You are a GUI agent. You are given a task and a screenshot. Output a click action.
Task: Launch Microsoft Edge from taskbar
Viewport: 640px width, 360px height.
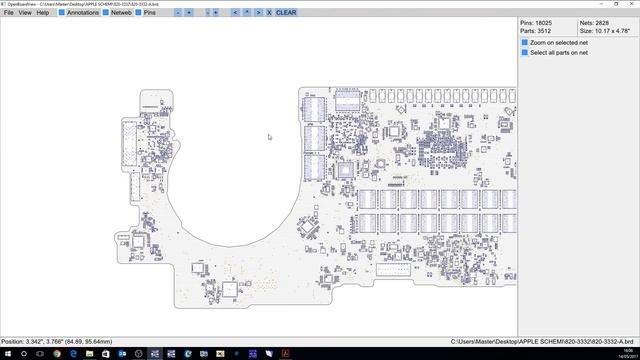(x=73, y=353)
